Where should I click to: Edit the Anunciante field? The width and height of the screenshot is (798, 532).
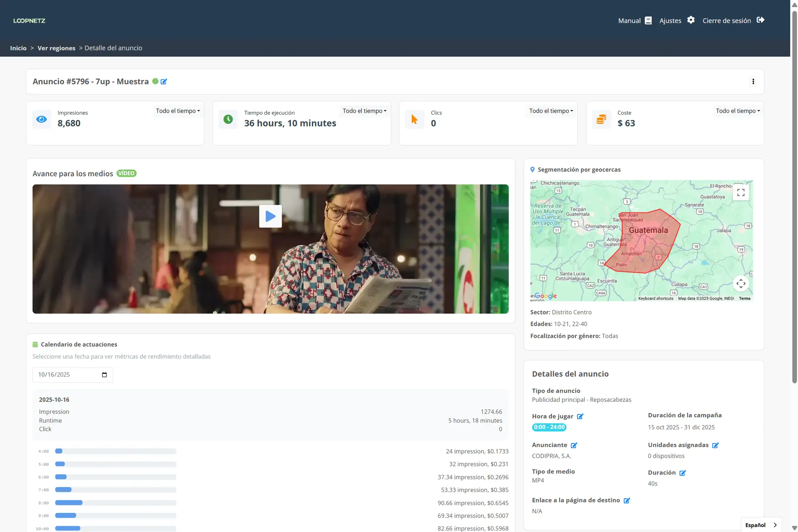tap(574, 445)
